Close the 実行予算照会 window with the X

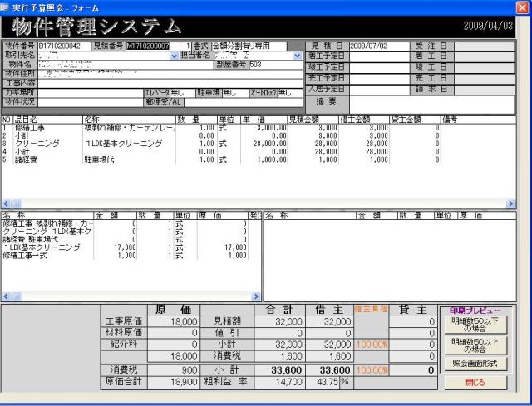tap(522, 6)
